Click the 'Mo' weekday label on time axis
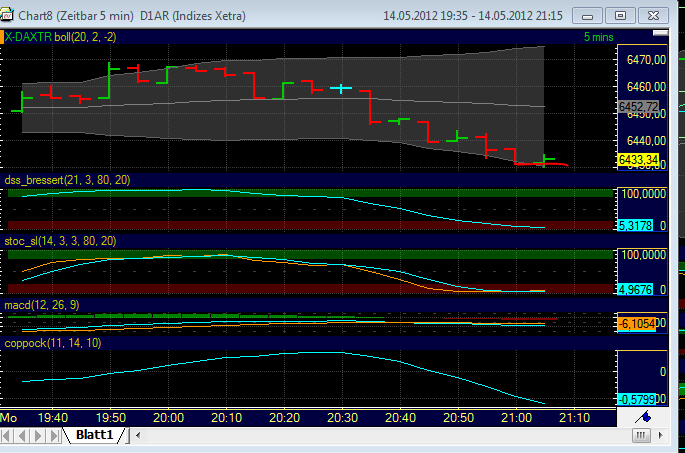The image size is (685, 453). (9, 418)
